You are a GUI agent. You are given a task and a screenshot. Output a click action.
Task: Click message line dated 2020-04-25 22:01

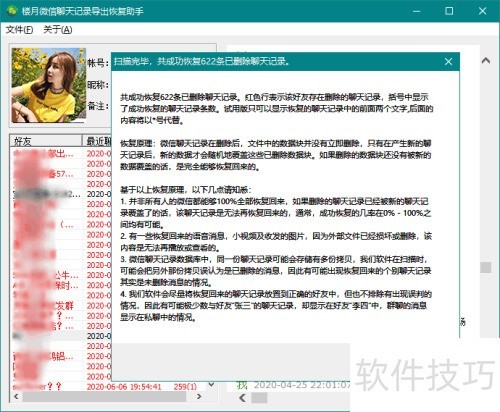coord(293,385)
